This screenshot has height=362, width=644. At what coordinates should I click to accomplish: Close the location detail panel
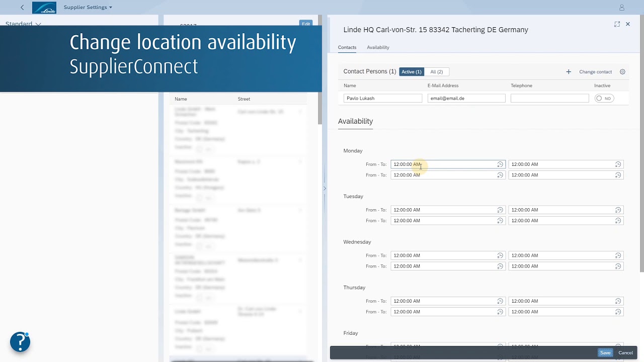[628, 24]
